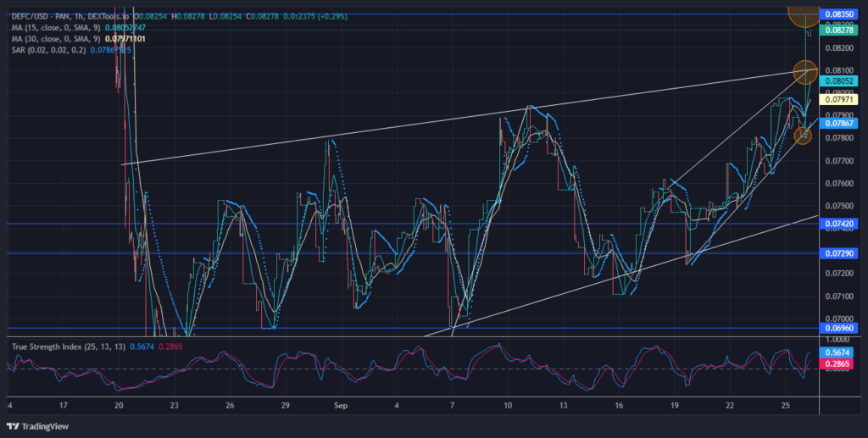
Task: Click the 0.07600 price scale tick
Action: (x=837, y=183)
